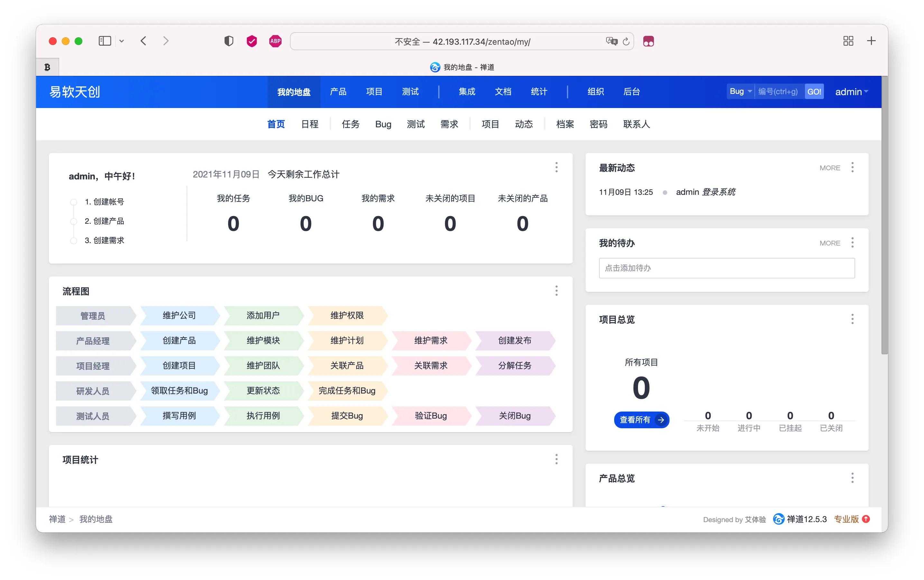Viewport: 924px width, 580px height.
Task: Open the admin user dropdown
Action: (x=852, y=92)
